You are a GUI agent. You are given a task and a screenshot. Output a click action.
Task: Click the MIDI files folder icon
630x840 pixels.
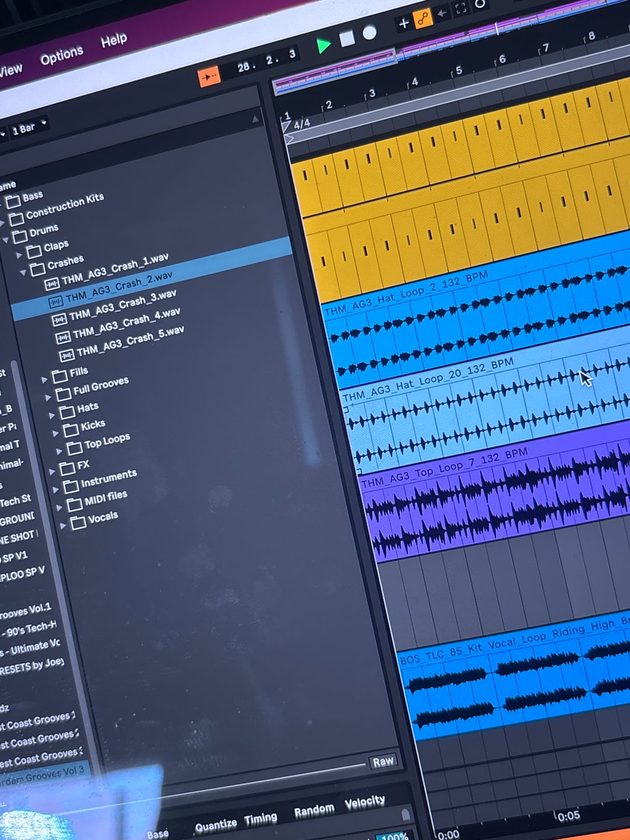(75, 505)
